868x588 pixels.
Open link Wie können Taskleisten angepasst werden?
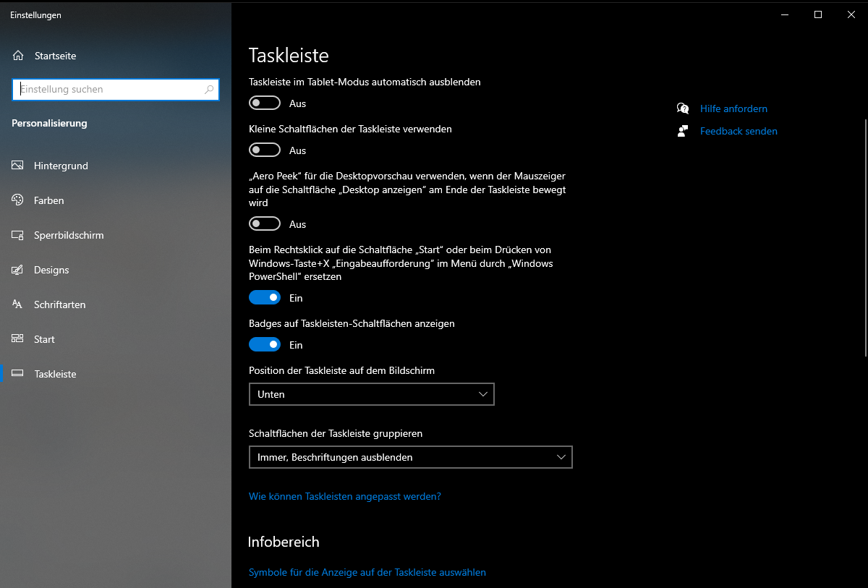coord(344,497)
